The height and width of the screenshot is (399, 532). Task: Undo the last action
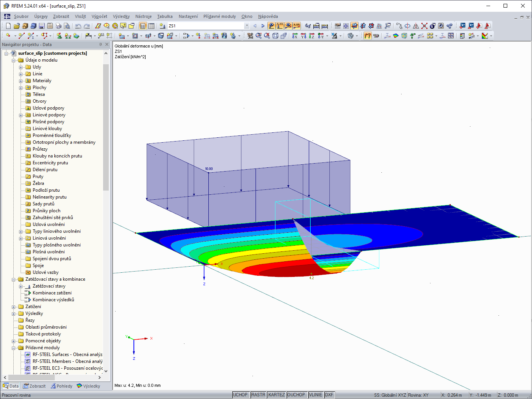click(x=78, y=26)
